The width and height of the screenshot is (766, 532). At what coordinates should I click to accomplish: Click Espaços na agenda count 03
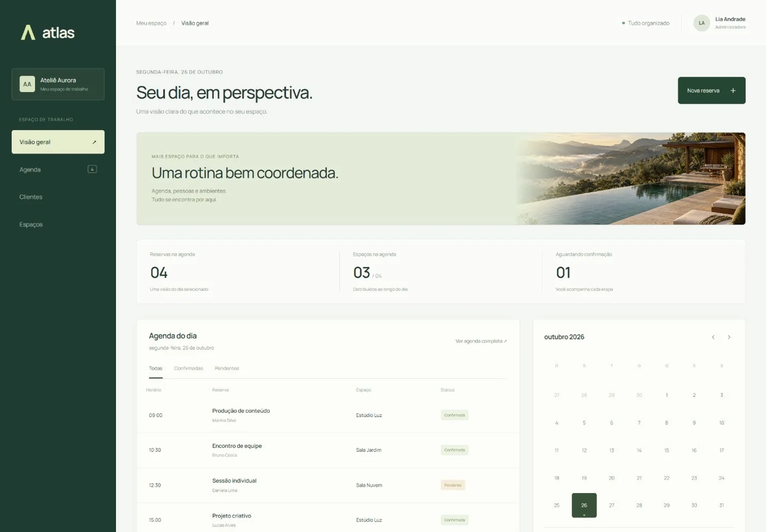click(x=362, y=273)
